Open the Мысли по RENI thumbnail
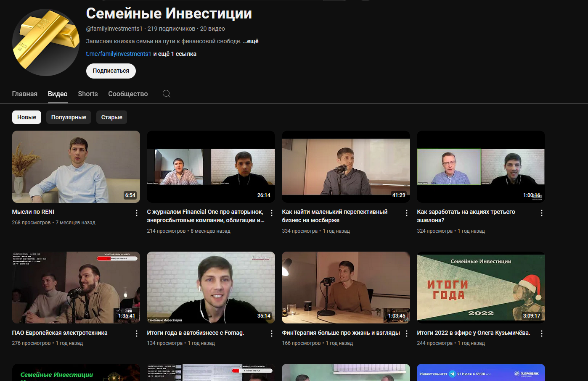This screenshot has height=381, width=588. [x=76, y=167]
